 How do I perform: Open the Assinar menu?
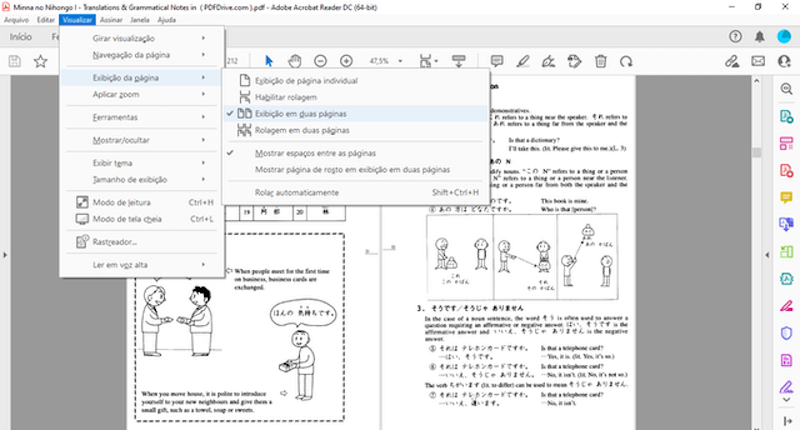pyautogui.click(x=111, y=20)
